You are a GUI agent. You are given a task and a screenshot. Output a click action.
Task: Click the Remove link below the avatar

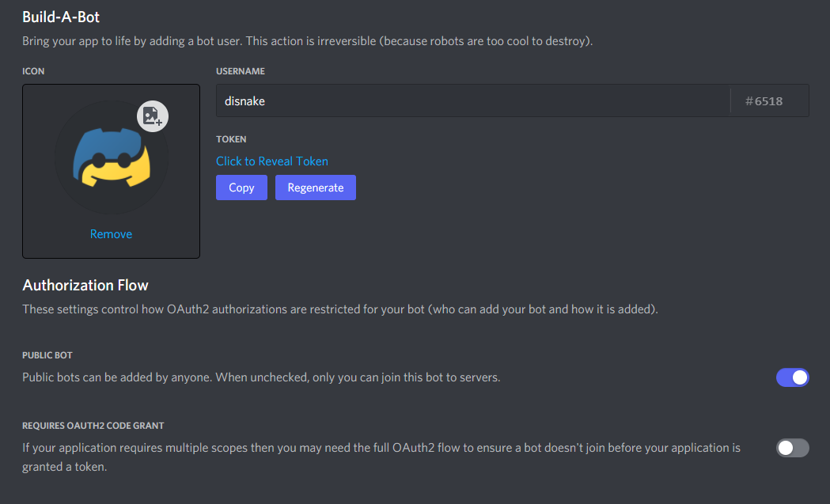(111, 233)
